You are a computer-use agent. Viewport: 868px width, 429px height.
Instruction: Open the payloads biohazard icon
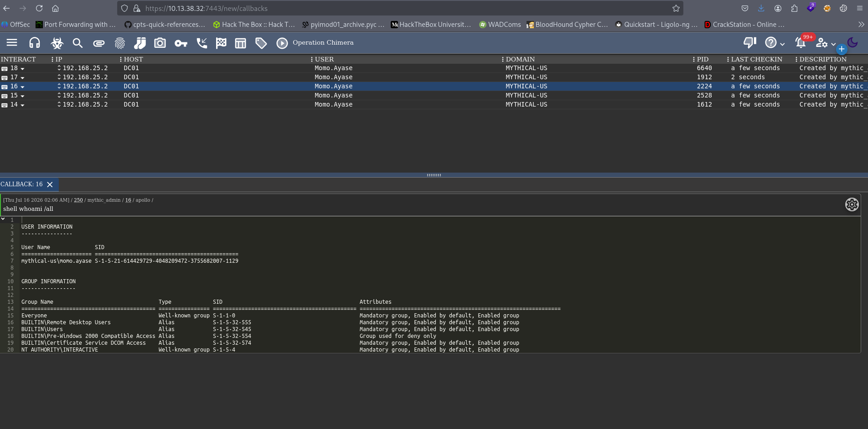(57, 43)
